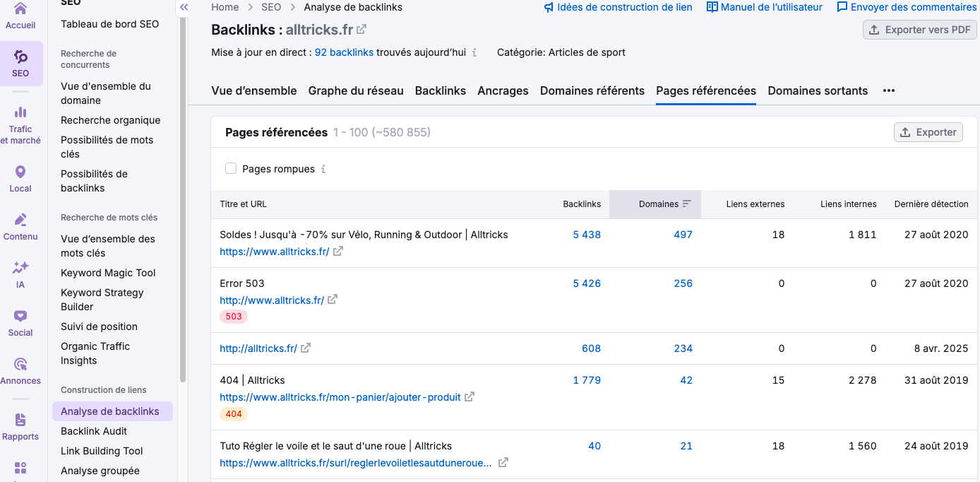
Task: Open the Annonces cursor icon
Action: point(20,364)
